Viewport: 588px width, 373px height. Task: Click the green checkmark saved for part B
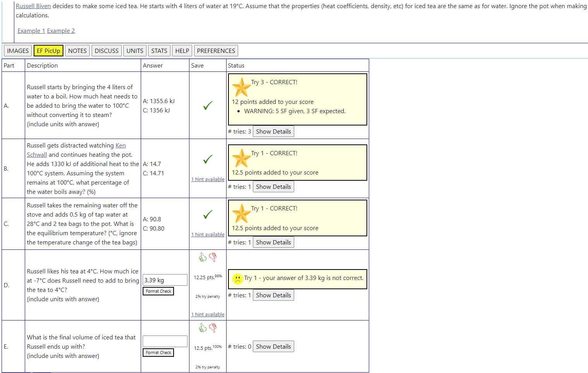[208, 159]
